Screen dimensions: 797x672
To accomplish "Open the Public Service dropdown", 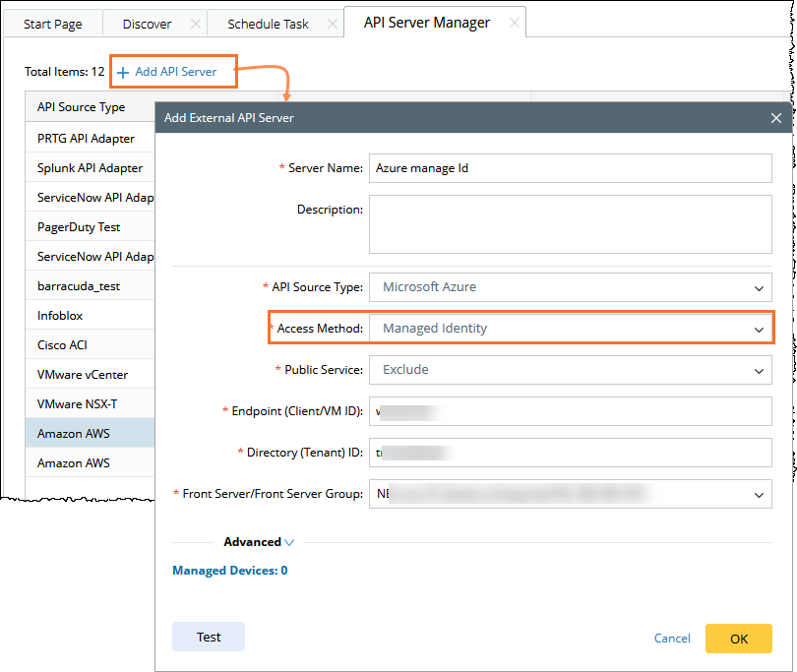I will [570, 370].
